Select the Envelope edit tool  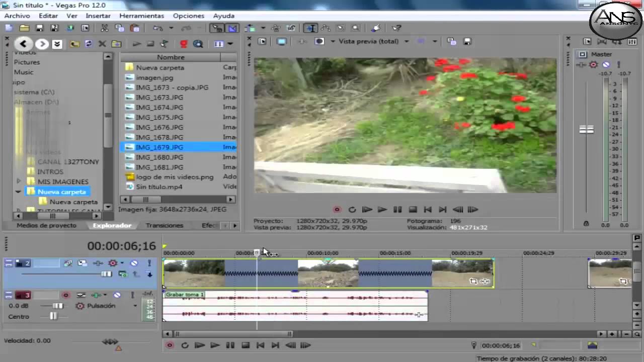[x=326, y=28]
